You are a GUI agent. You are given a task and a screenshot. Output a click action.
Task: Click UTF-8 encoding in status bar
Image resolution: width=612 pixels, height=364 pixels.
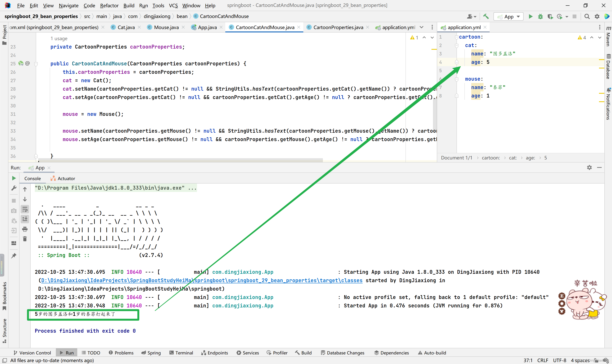(x=559, y=360)
